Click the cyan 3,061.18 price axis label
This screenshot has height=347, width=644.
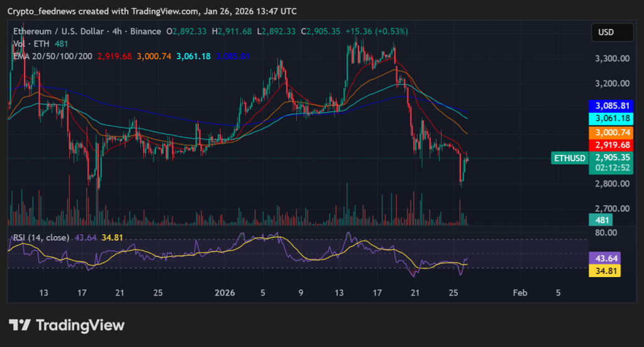pyautogui.click(x=611, y=118)
